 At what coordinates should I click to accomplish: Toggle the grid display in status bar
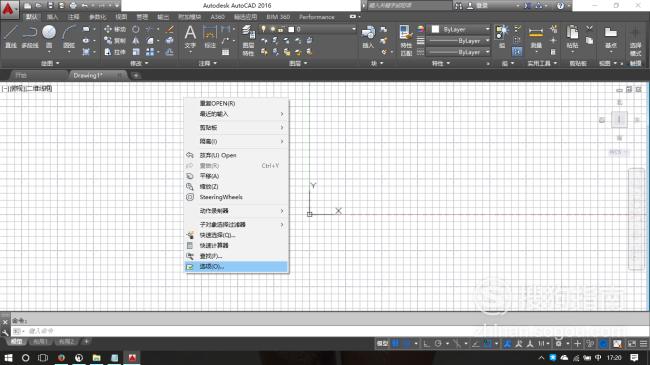point(396,343)
